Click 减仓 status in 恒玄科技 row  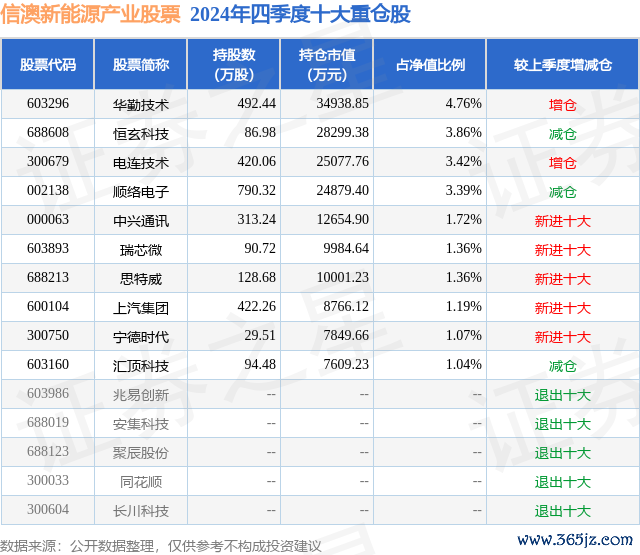point(563,134)
